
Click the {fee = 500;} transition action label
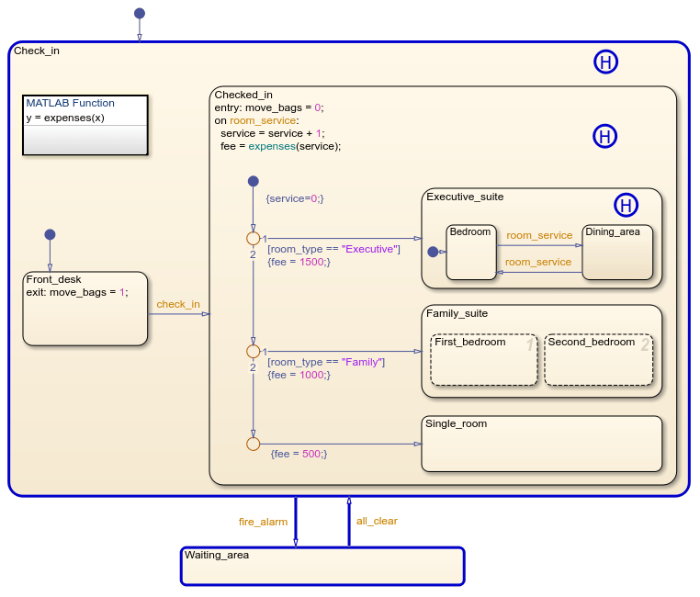click(299, 454)
